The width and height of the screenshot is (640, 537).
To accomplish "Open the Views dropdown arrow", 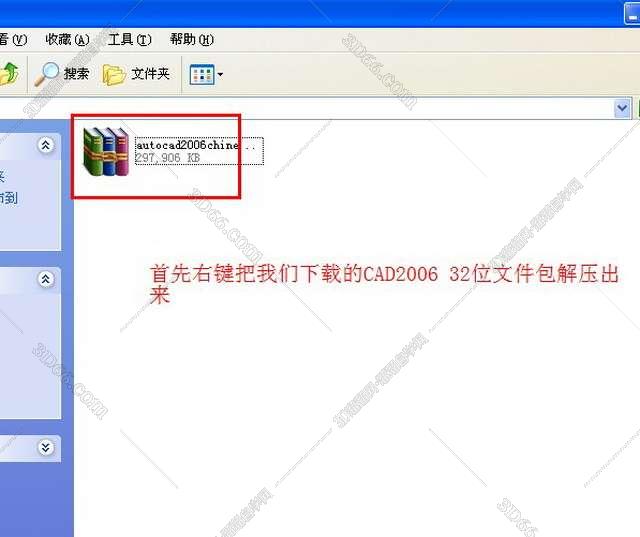I will [220, 75].
